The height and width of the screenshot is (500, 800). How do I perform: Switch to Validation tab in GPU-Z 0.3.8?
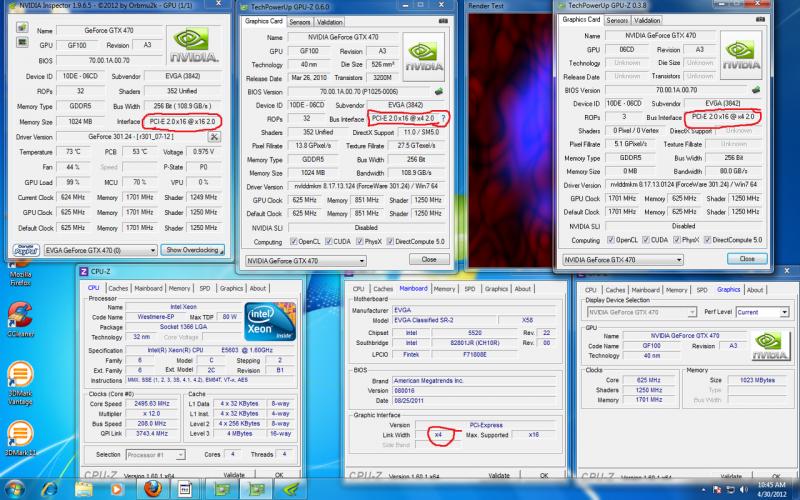coord(646,20)
